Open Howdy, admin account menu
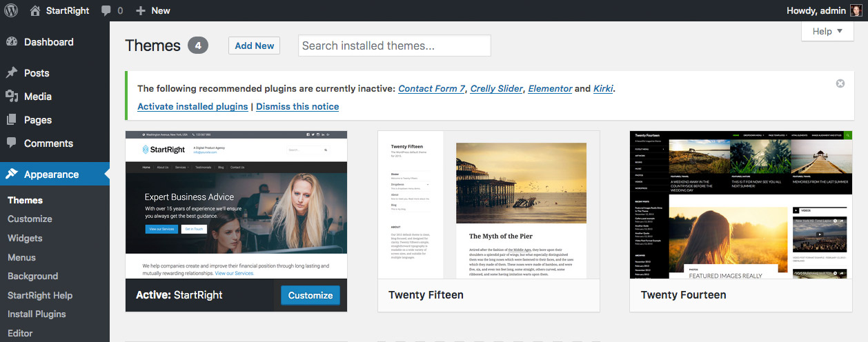This screenshot has width=868, height=342. coord(825,10)
